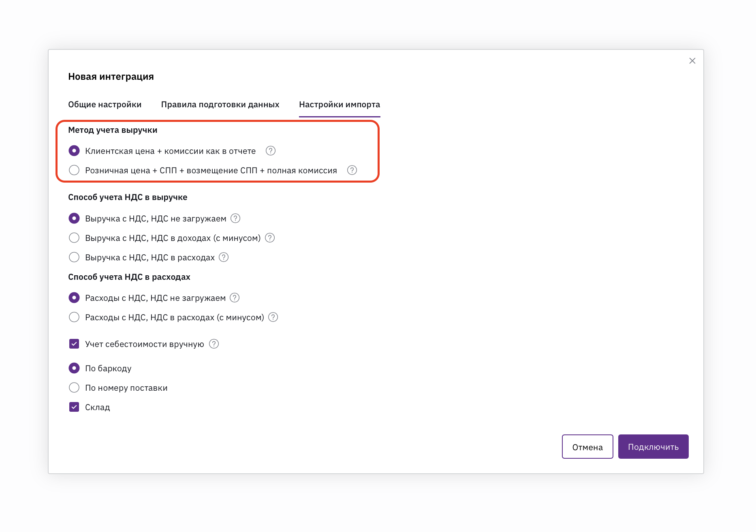Choose 'Выручка с НДС, НДС в доходах' radio
The height and width of the screenshot is (532, 756).
point(74,238)
